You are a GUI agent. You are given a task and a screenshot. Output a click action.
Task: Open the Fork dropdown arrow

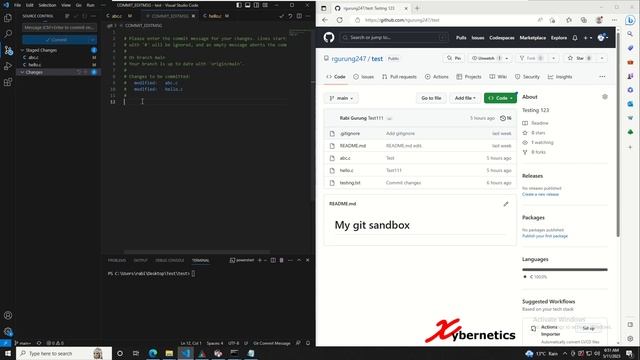[553, 58]
